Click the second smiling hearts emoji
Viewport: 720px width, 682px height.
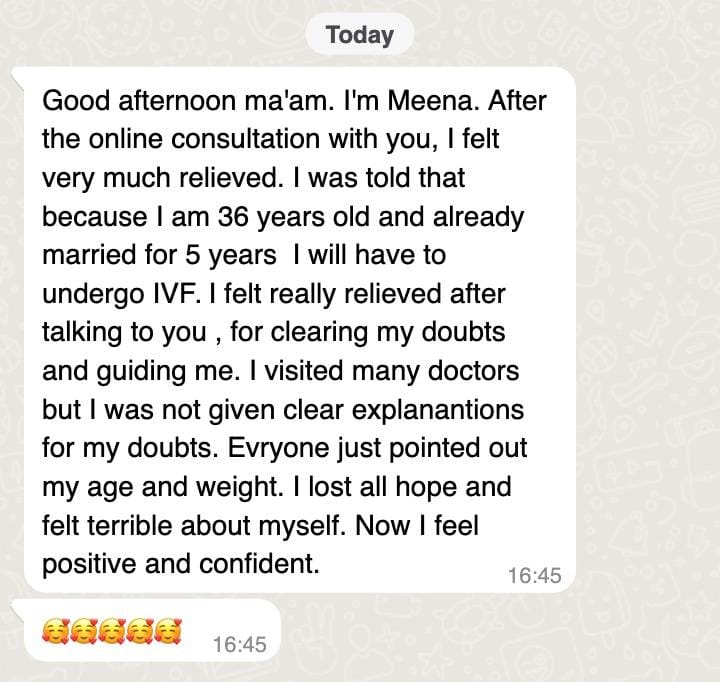tap(84, 630)
